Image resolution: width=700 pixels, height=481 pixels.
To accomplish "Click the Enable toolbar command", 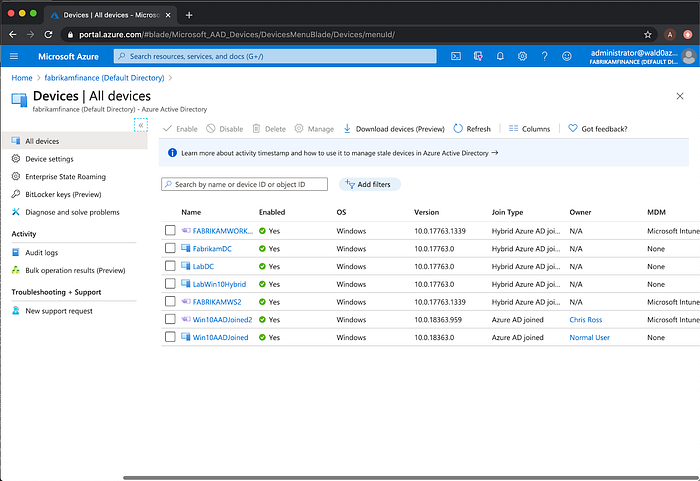I will point(180,129).
